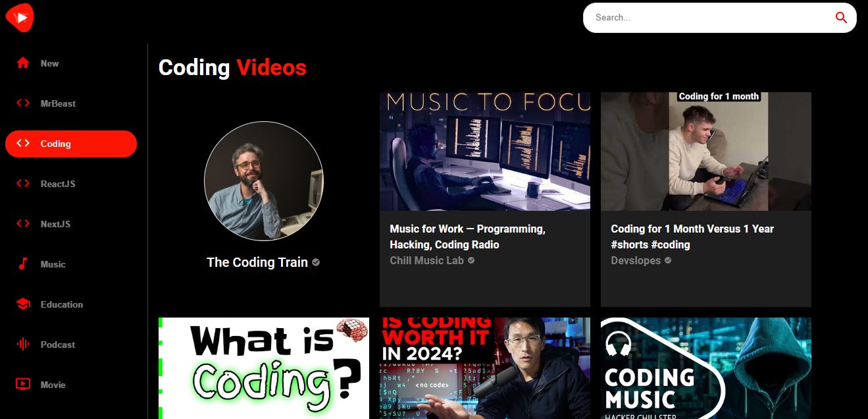This screenshot has width=868, height=419.
Task: Open the Music to Focus video thumbnail
Action: (485, 152)
